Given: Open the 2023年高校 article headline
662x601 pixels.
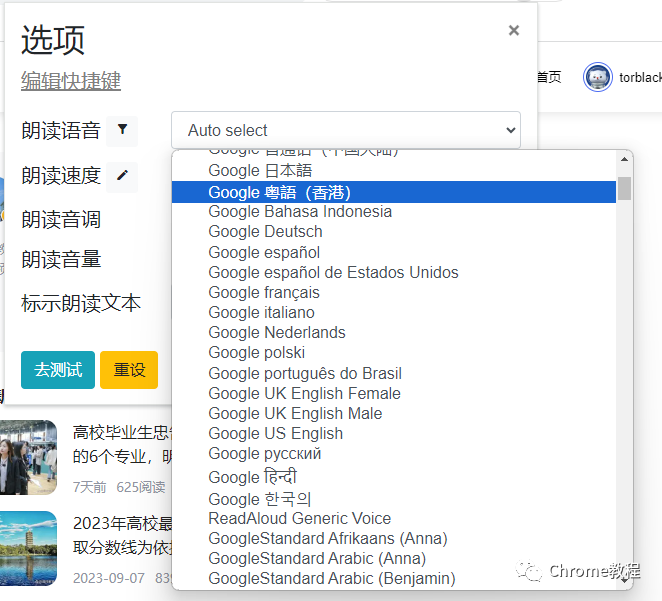Looking at the screenshot, I should pyautogui.click(x=122, y=536).
